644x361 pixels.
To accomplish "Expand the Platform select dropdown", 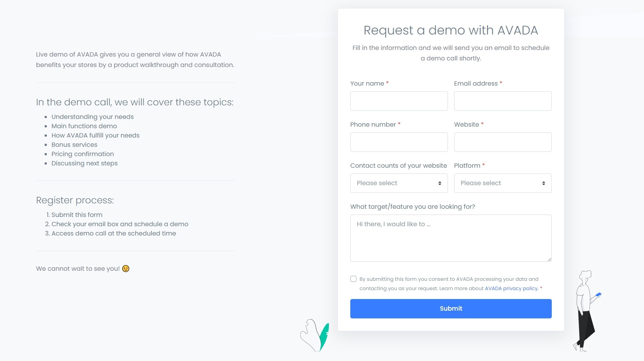I will click(503, 183).
